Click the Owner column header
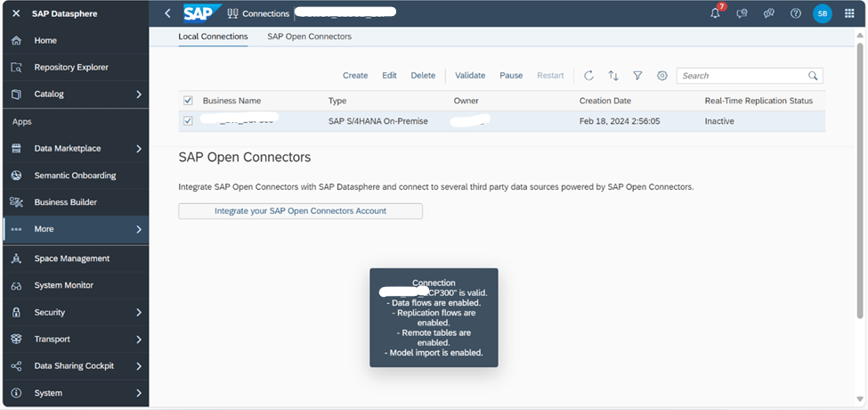 (466, 101)
